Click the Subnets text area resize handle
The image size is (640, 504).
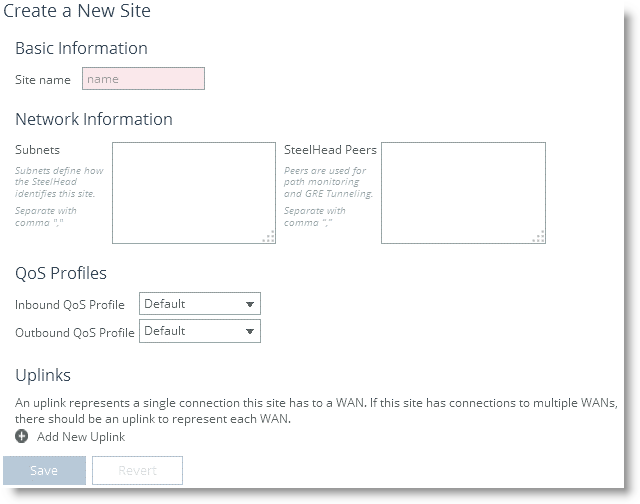(x=269, y=237)
